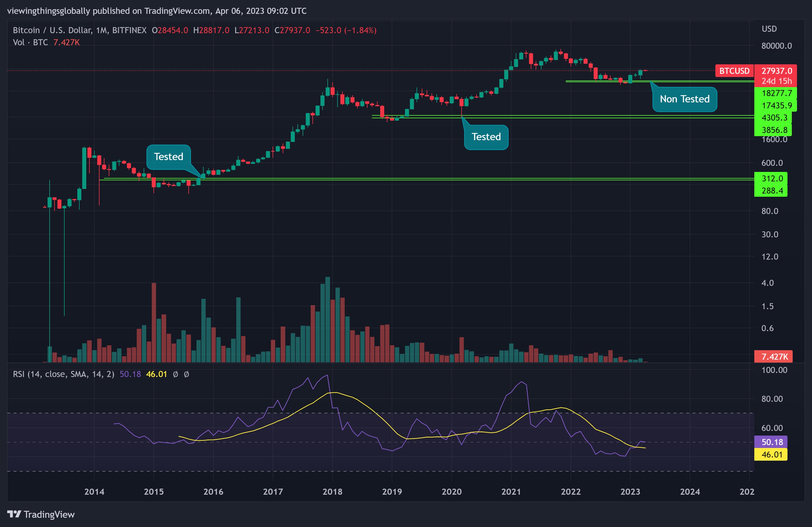Viewport: 812px width, 527px height.
Task: Click the 'viewingthingsglobally published on TradingView.com' caption
Action: 109,11
